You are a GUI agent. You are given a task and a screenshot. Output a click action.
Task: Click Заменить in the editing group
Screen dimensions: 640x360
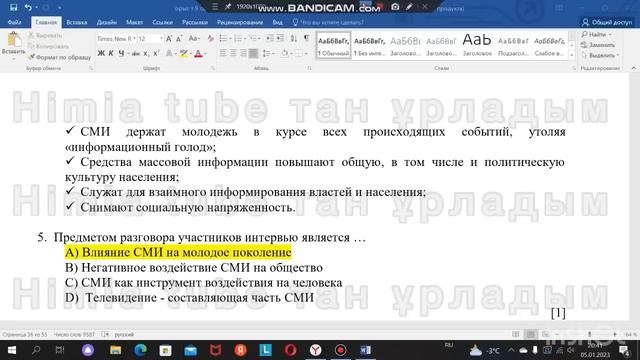point(598,45)
